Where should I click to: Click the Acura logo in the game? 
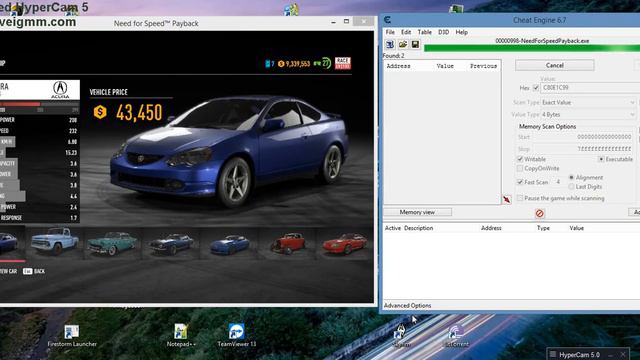click(x=60, y=89)
